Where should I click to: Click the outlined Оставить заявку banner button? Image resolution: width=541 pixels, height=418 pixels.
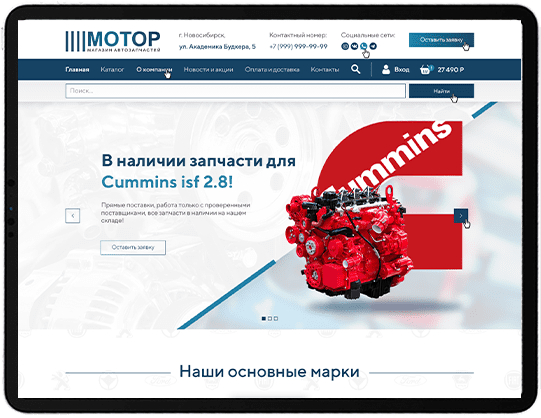point(133,247)
